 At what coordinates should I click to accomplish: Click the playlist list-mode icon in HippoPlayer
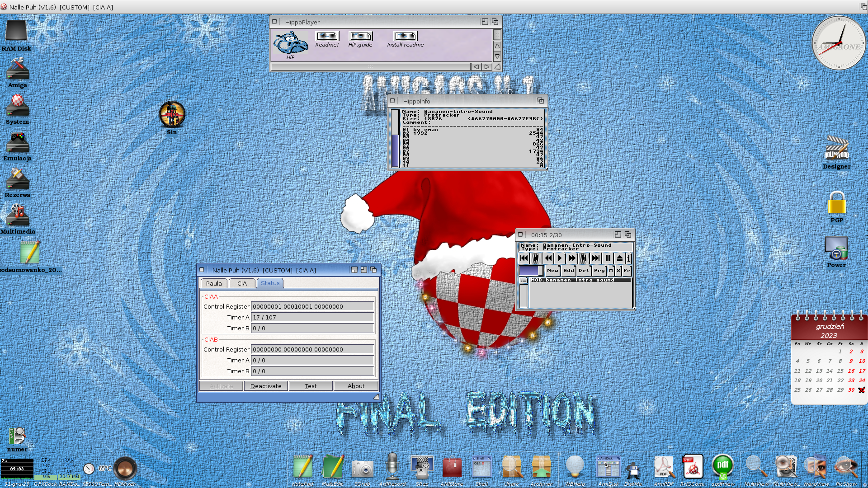pyautogui.click(x=524, y=281)
